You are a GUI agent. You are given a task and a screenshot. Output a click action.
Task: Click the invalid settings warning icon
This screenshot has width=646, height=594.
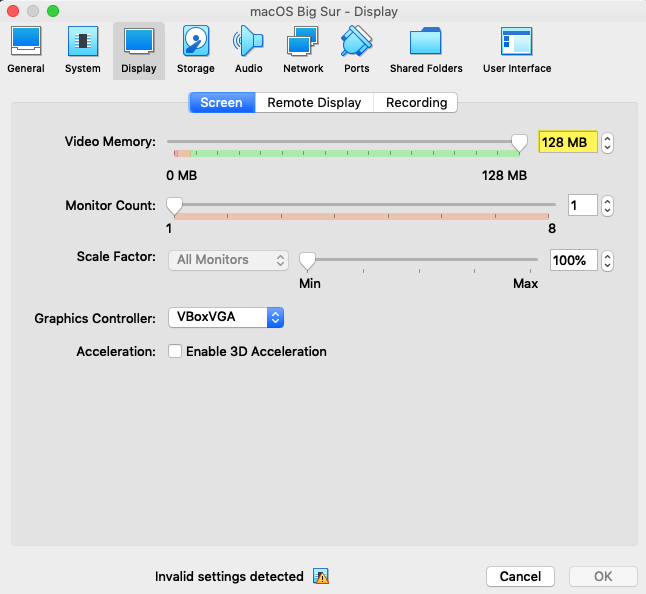[x=321, y=576]
